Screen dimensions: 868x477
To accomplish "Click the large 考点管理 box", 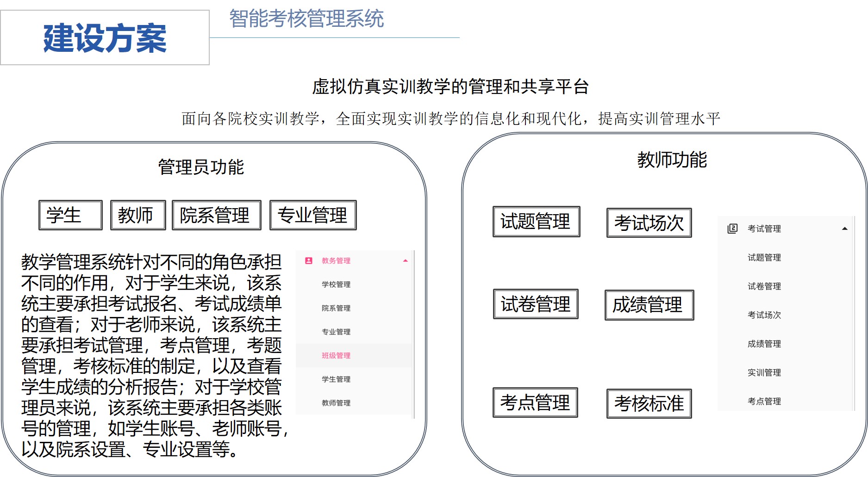I will (x=535, y=403).
